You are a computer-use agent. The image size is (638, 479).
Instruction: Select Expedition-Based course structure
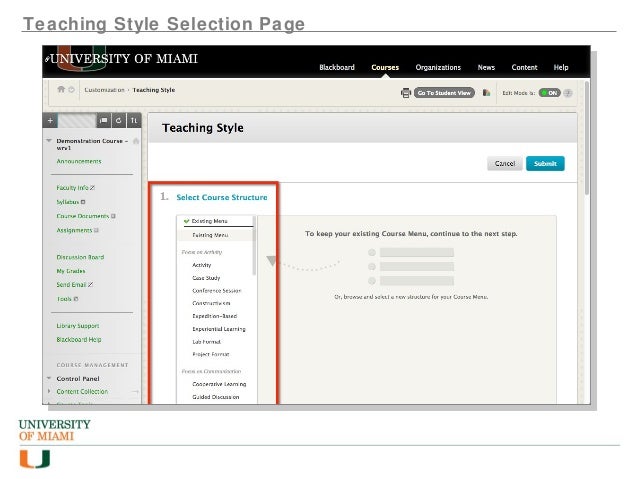pos(214,316)
